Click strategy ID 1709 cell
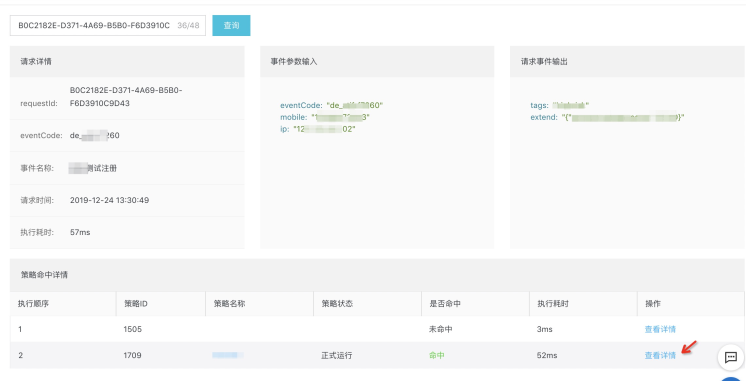The image size is (746, 381). (133, 355)
